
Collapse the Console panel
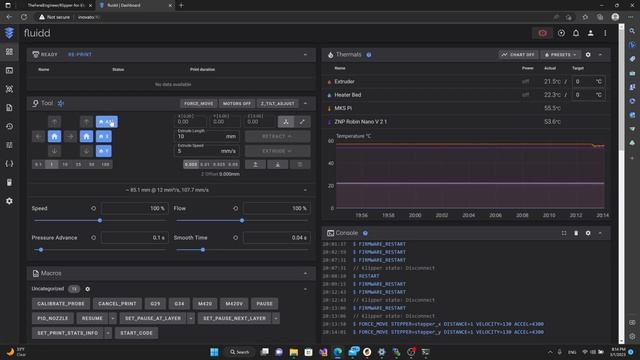click(600, 233)
